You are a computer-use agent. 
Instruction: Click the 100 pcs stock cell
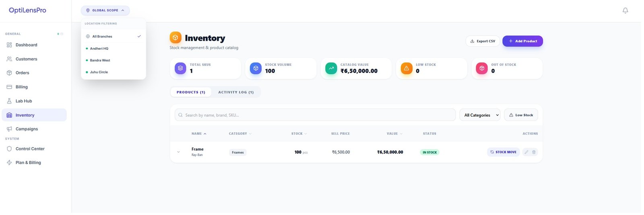301,152
